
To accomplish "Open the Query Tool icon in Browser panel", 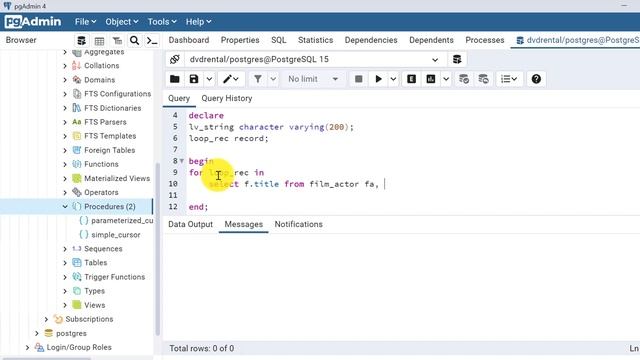I will point(82,40).
